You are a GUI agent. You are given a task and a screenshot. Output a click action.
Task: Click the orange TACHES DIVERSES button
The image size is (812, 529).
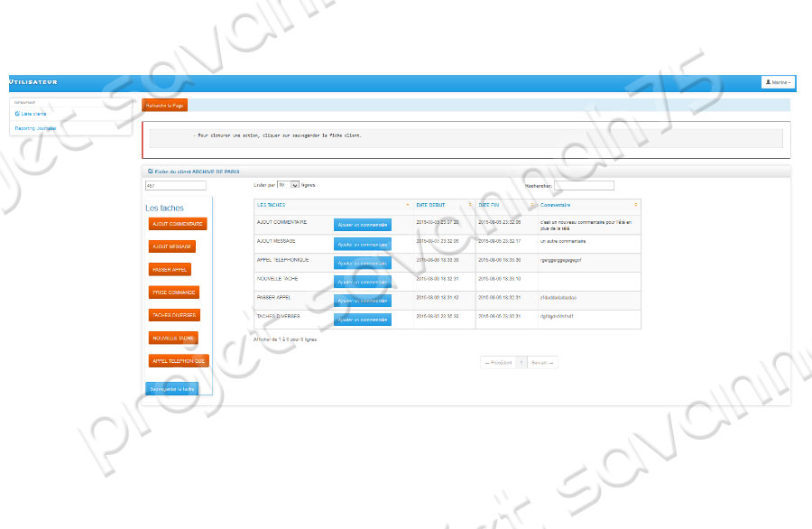(x=174, y=315)
